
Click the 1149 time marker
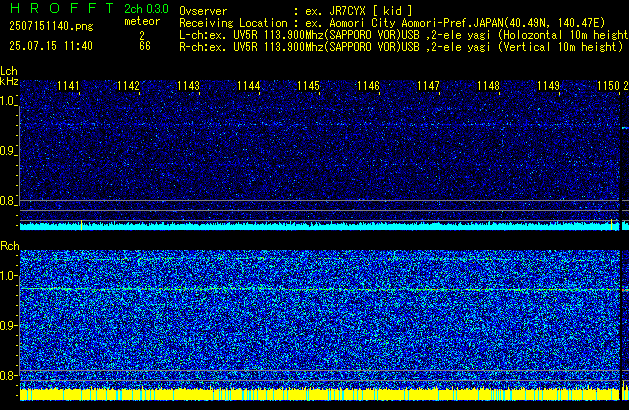pyautogui.click(x=548, y=86)
